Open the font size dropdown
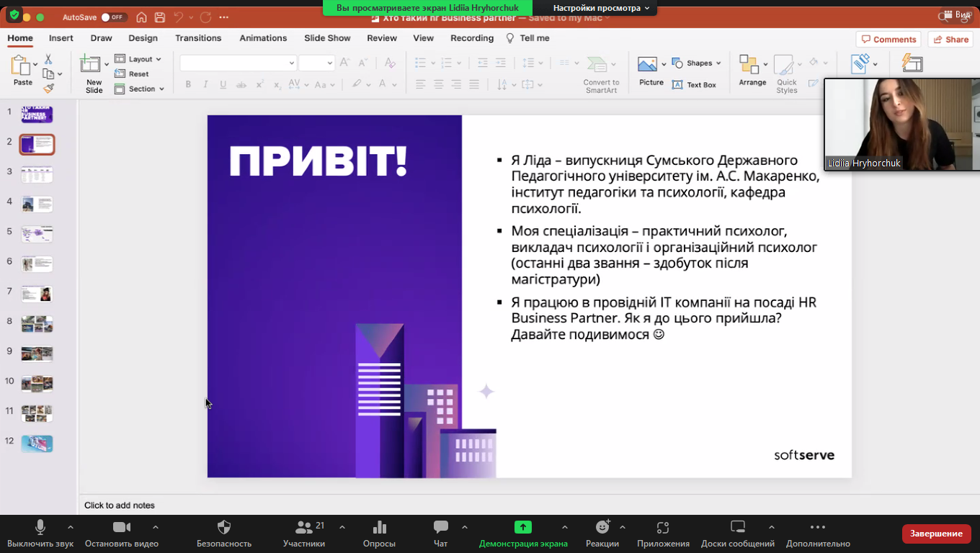 (330, 63)
